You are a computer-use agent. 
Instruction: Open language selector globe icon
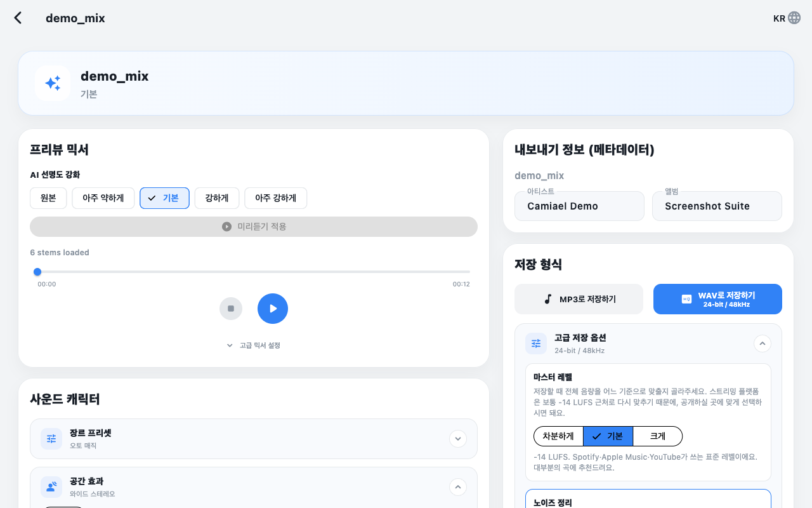[x=794, y=18]
